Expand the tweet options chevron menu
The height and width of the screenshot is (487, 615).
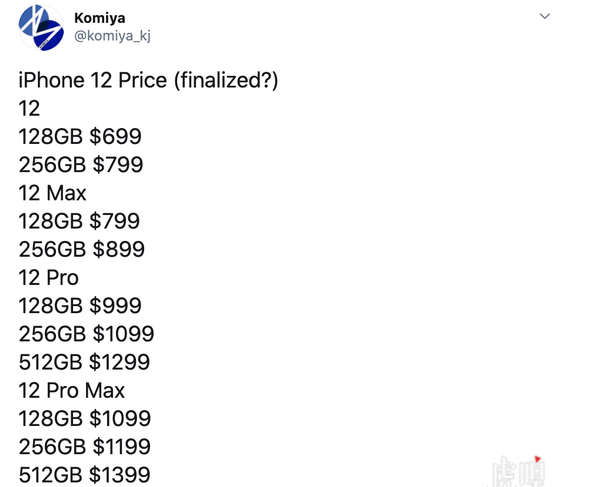point(545,17)
